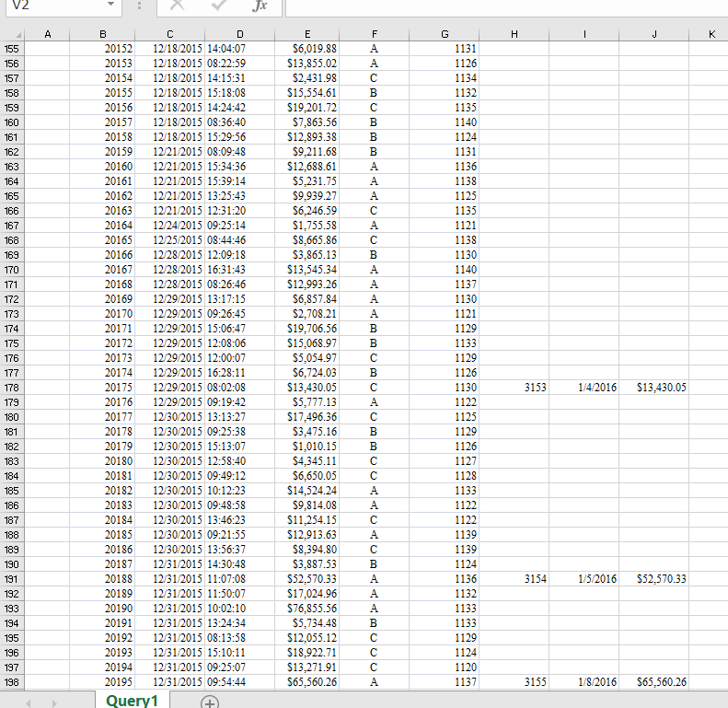Image resolution: width=728 pixels, height=708 pixels.
Task: Click cell showing $19,201.72
Action: 307,108
